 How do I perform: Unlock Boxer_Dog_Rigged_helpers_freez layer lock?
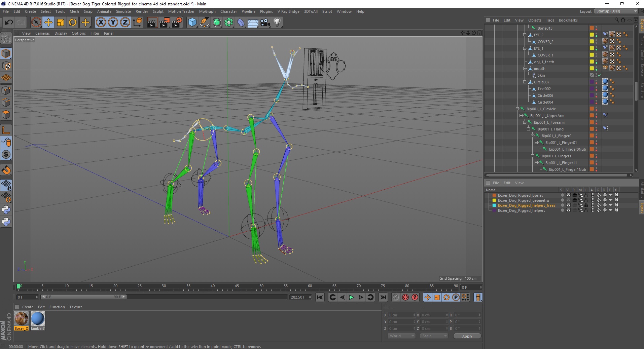(586, 205)
